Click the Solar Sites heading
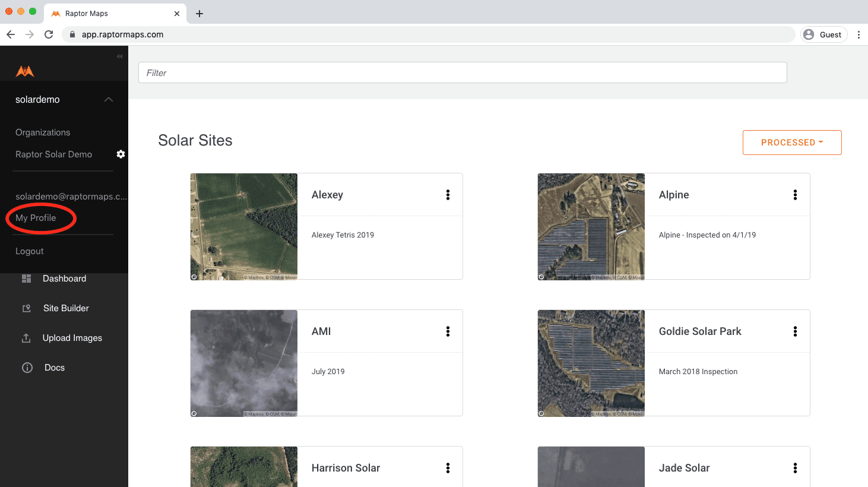This screenshot has width=868, height=487. [195, 140]
